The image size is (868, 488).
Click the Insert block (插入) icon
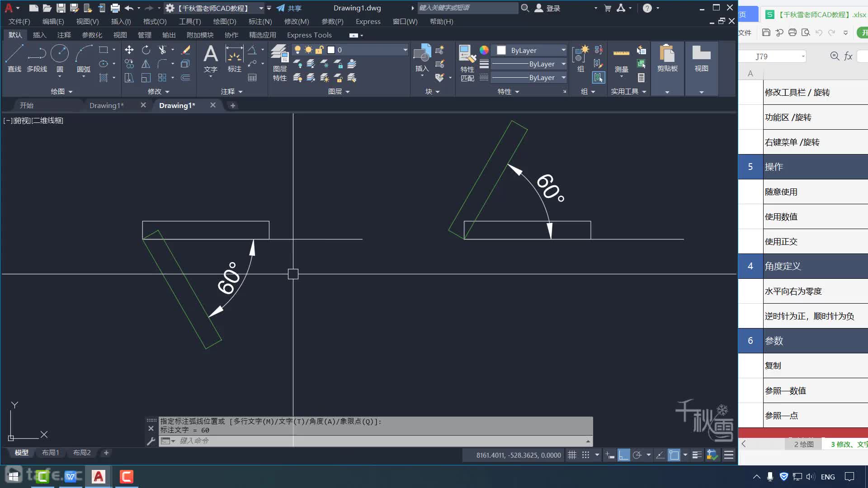422,58
